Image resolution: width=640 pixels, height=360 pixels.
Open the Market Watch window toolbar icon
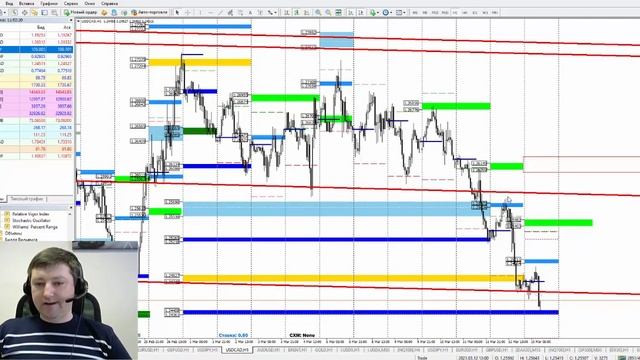15,13
